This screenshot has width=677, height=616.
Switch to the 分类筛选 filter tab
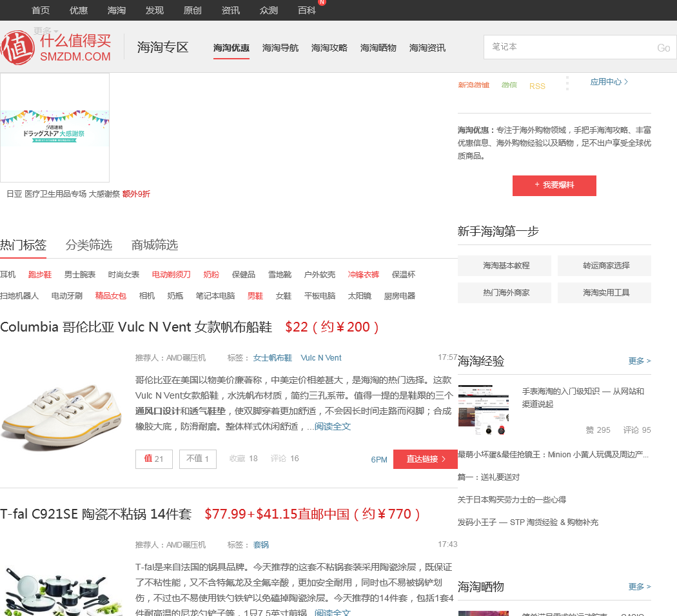89,245
